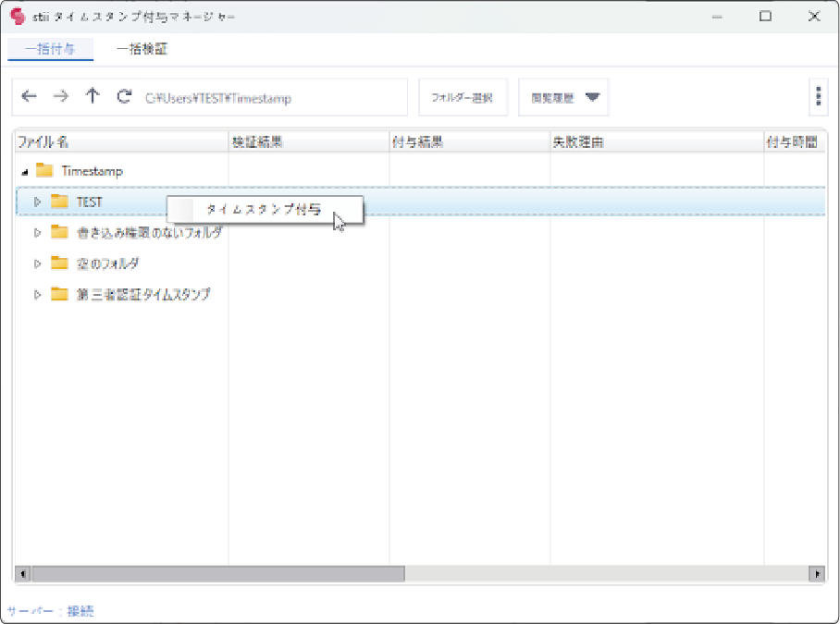
Task: Open the three-dot more options menu
Action: pos(817,97)
